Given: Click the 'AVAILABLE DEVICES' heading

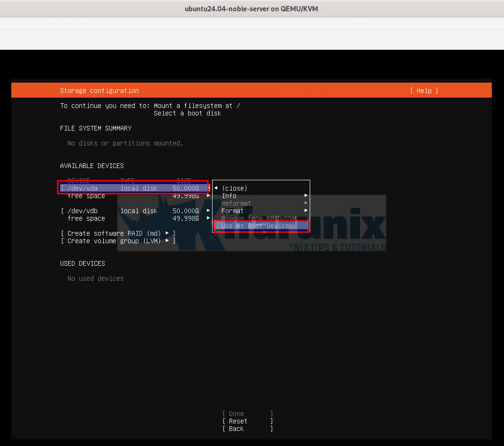Looking at the screenshot, I should 92,166.
